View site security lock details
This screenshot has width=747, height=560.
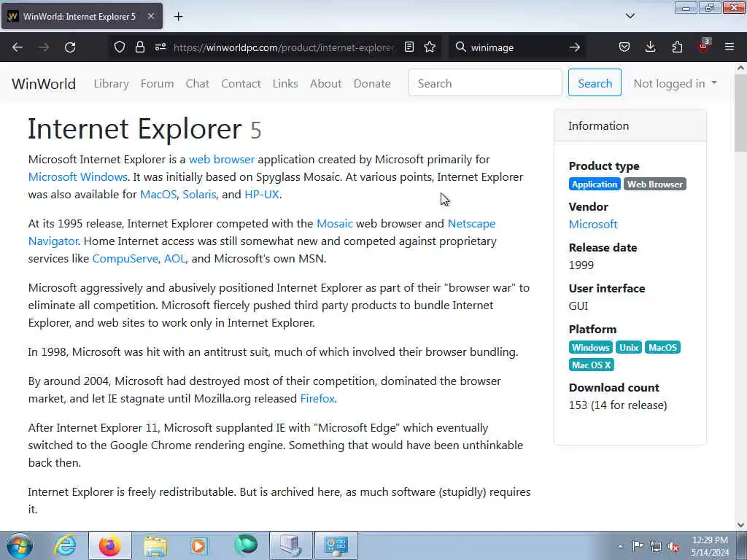coord(139,47)
